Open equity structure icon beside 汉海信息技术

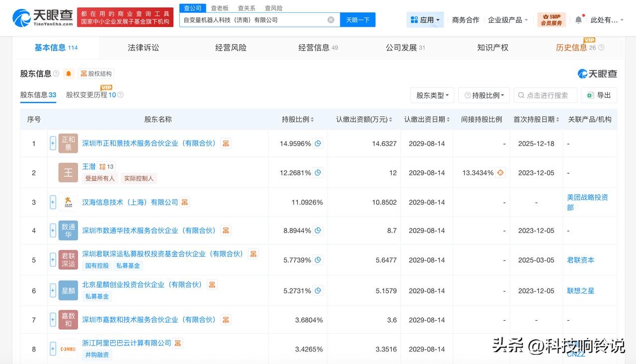click(x=185, y=202)
